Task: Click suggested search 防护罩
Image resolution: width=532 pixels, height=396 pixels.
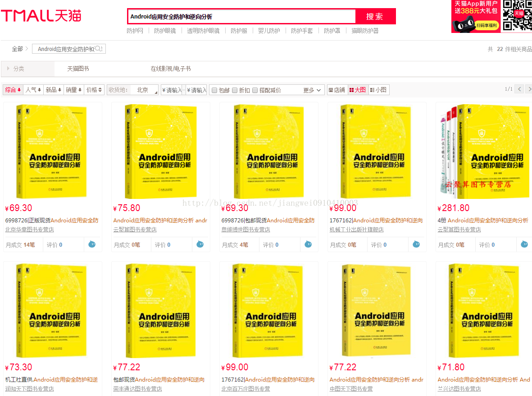Action: 332,31
